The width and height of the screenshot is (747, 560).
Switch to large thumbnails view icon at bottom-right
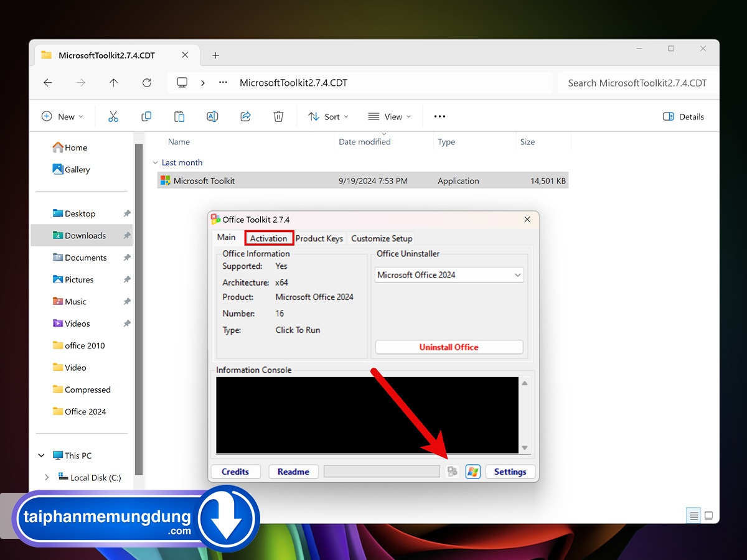coord(708,516)
